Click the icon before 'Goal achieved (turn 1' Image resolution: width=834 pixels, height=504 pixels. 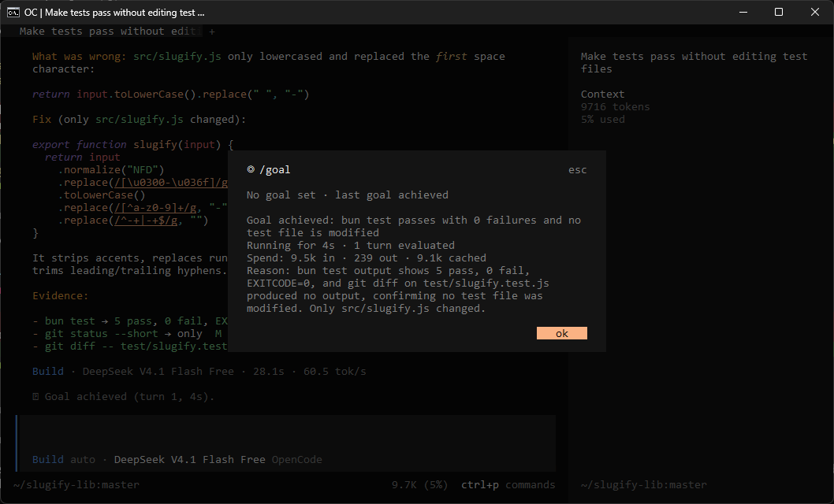(35, 397)
